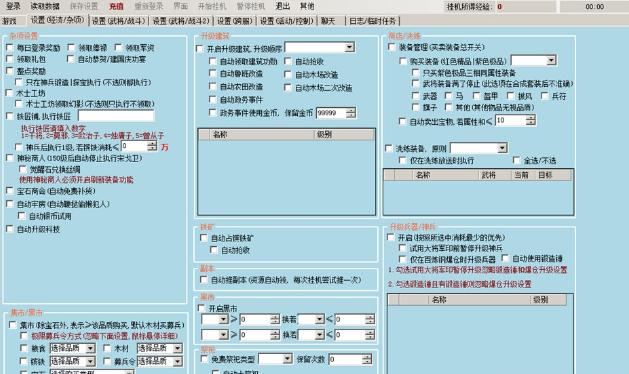629x374 pixels.
Task: Adjust the 保留金币 spinner arrows
Action: (351, 113)
